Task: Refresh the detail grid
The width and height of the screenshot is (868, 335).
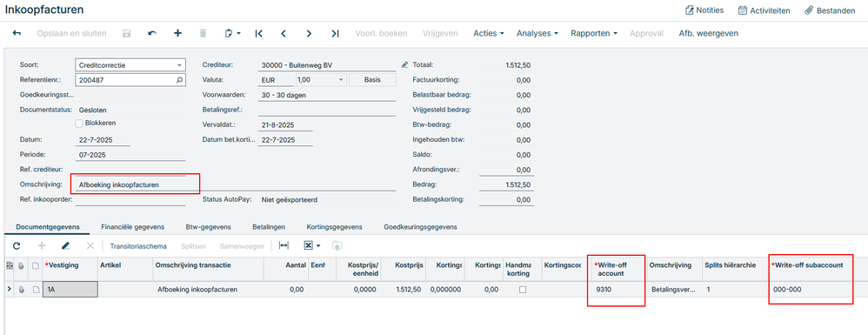Action: pyautogui.click(x=16, y=245)
